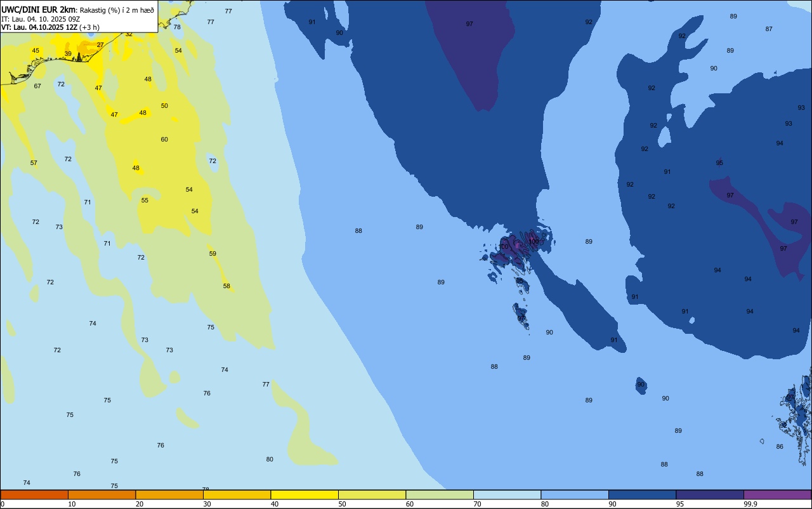Select the humidity value 32 near the coast
This screenshot has width=812, height=509.
tap(129, 34)
